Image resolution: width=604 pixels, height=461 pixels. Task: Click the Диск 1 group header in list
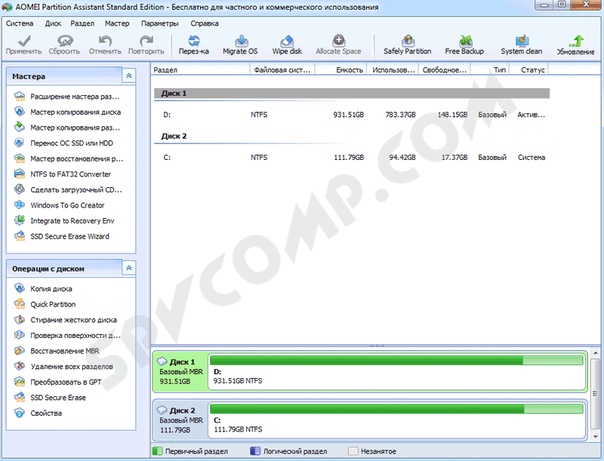[352, 94]
